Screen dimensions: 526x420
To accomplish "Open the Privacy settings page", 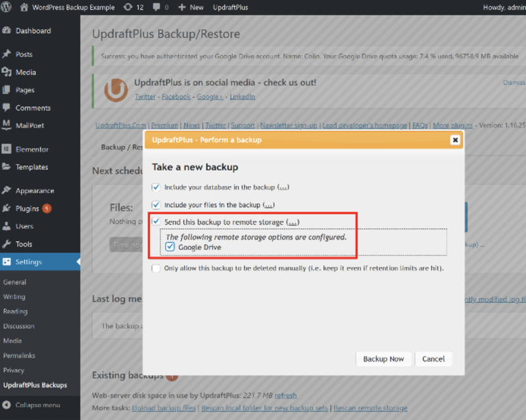I will pos(14,370).
